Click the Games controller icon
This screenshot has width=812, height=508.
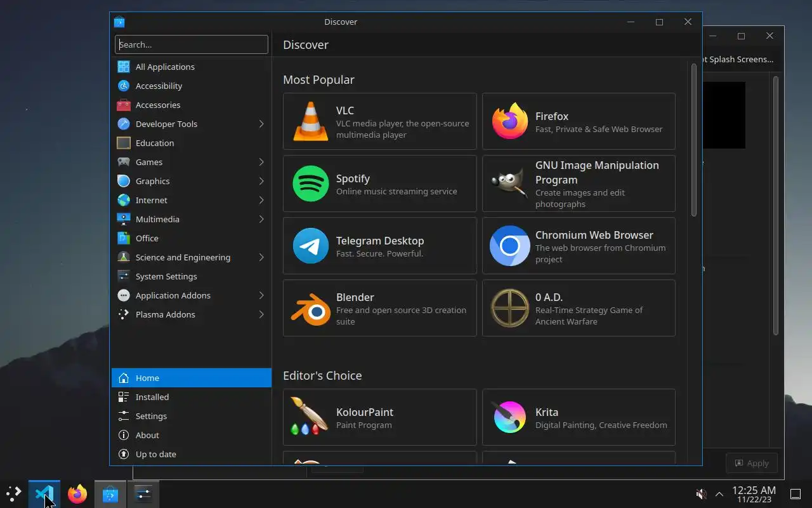pos(124,162)
